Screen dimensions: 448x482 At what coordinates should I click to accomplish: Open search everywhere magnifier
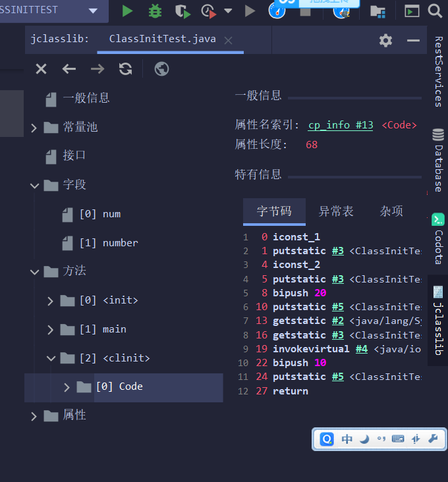pos(435,11)
